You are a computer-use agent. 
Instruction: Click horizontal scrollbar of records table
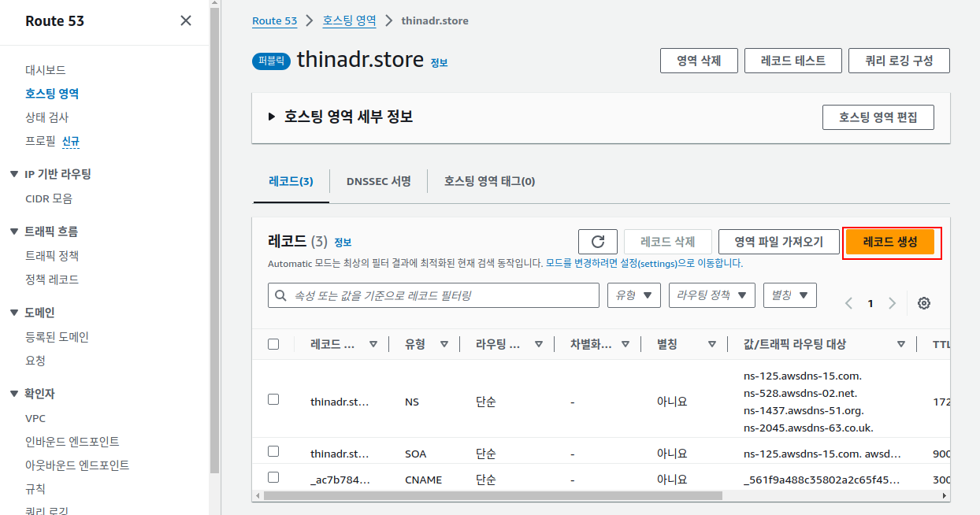pos(493,496)
